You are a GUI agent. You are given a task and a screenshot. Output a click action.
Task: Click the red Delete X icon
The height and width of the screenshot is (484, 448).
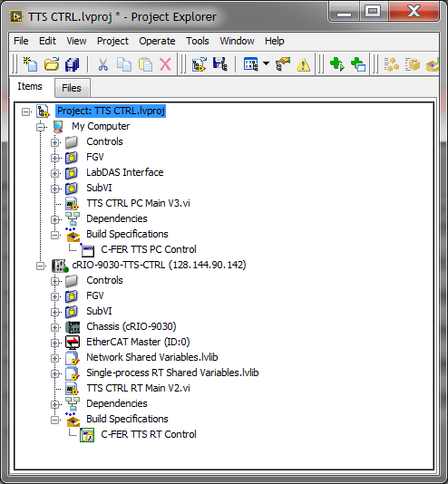[x=165, y=64]
